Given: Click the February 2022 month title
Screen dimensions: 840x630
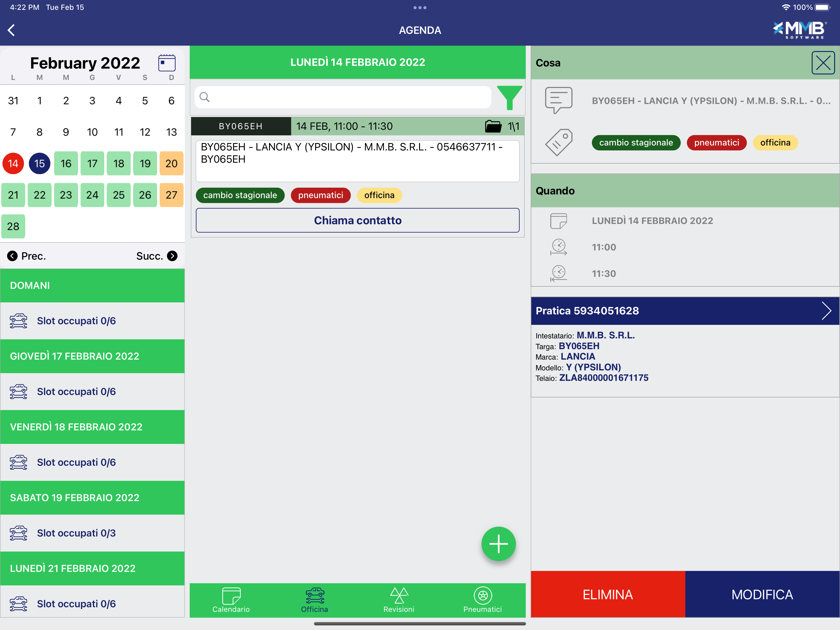Looking at the screenshot, I should point(85,63).
